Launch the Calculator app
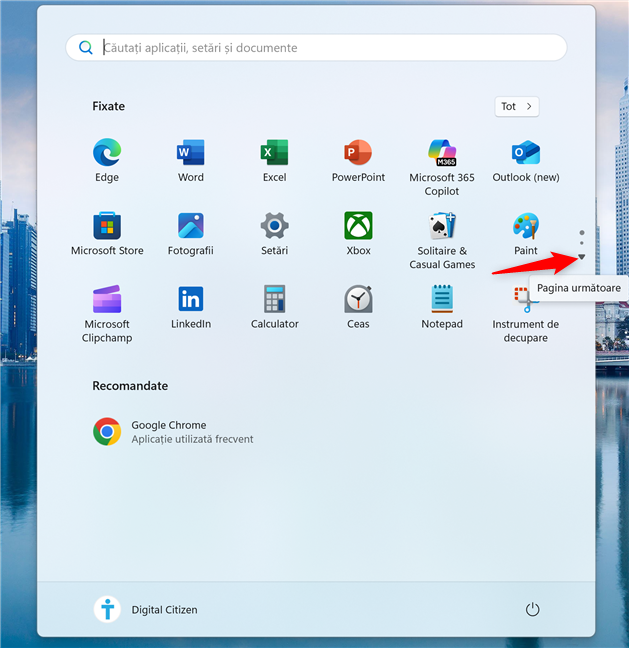 coord(274,307)
